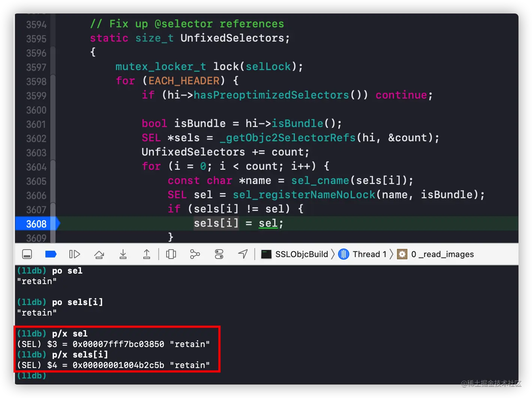Open the Debug View Hierarchy tool
532x398 pixels.
[171, 254]
